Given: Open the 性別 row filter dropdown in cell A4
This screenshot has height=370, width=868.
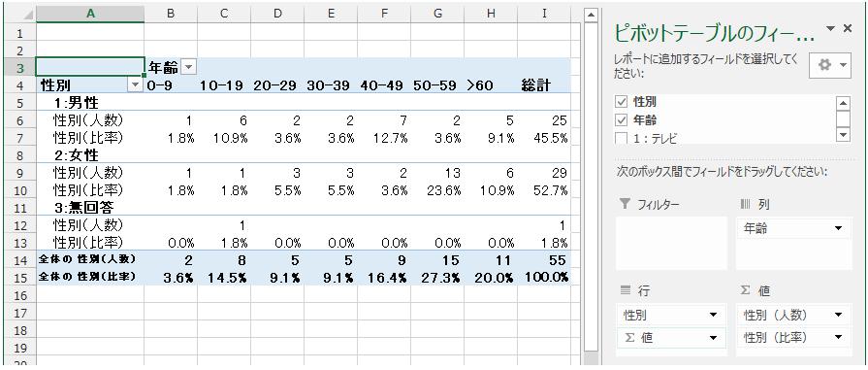Looking at the screenshot, I should point(135,84).
